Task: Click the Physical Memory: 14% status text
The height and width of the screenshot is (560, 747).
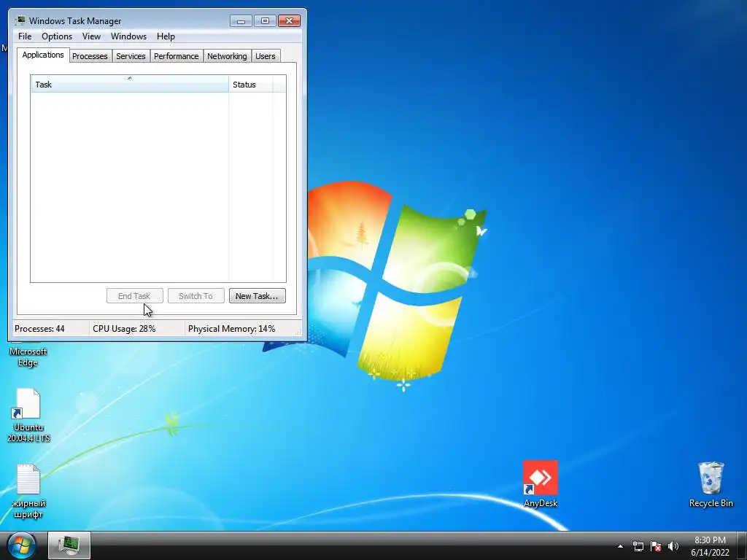Action: (x=231, y=329)
